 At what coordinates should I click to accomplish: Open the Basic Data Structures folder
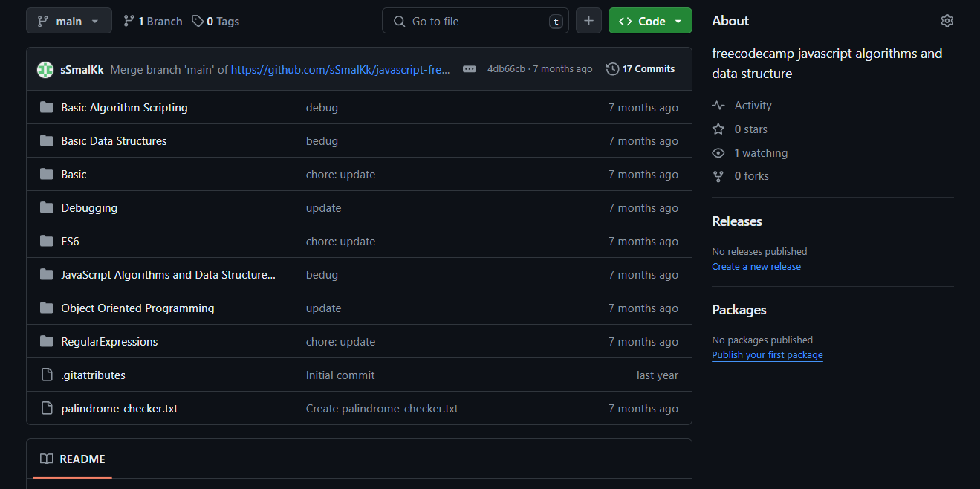pos(114,141)
